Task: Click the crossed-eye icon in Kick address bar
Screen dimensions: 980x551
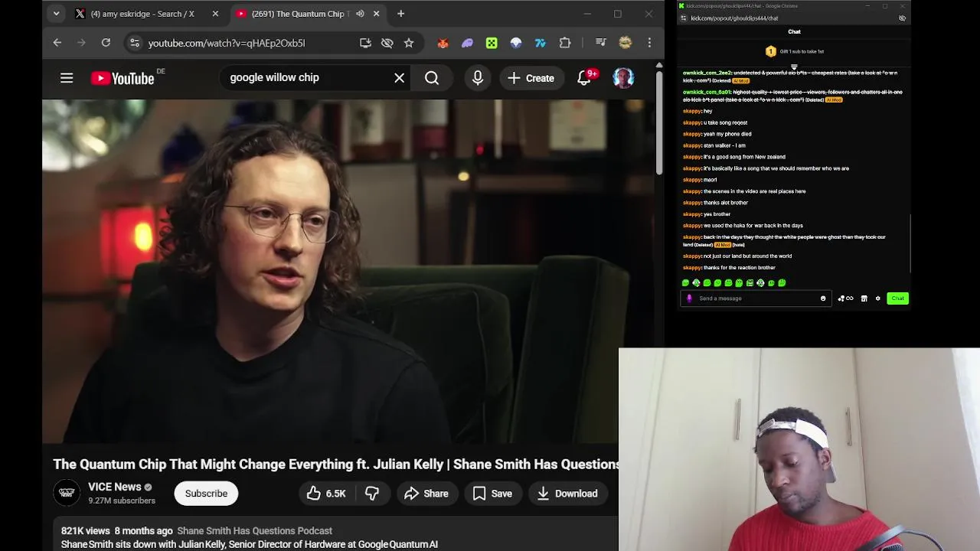Action: coord(902,18)
